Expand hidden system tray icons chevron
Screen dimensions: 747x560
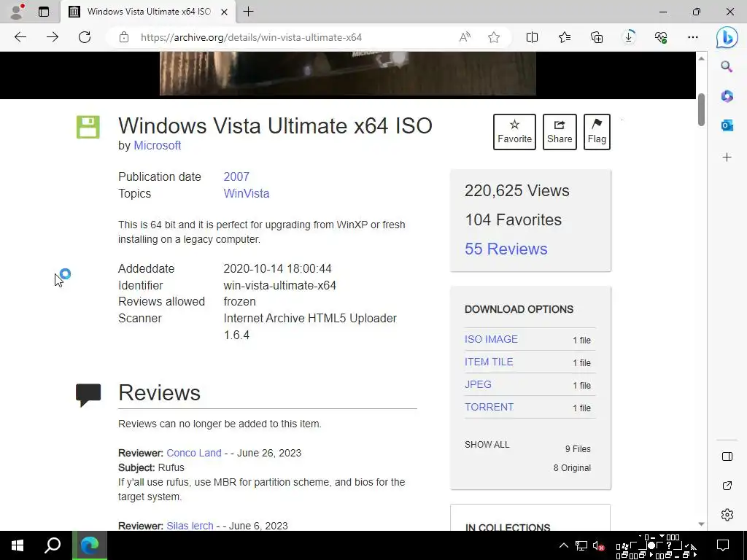click(x=564, y=545)
